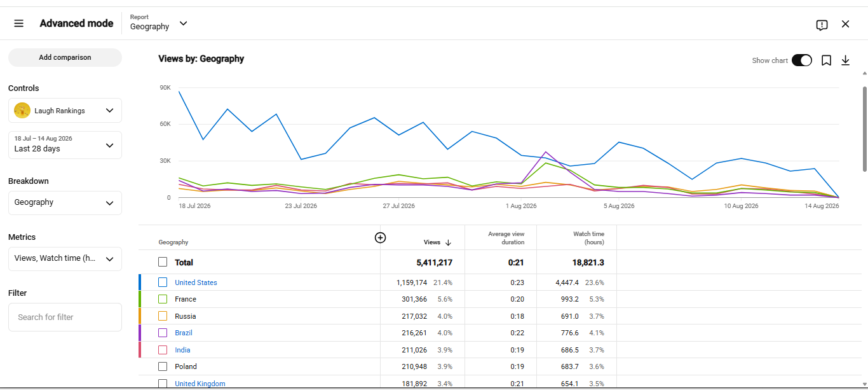Add a metric with plus icon
Image resolution: width=868 pixels, height=390 pixels.
380,237
